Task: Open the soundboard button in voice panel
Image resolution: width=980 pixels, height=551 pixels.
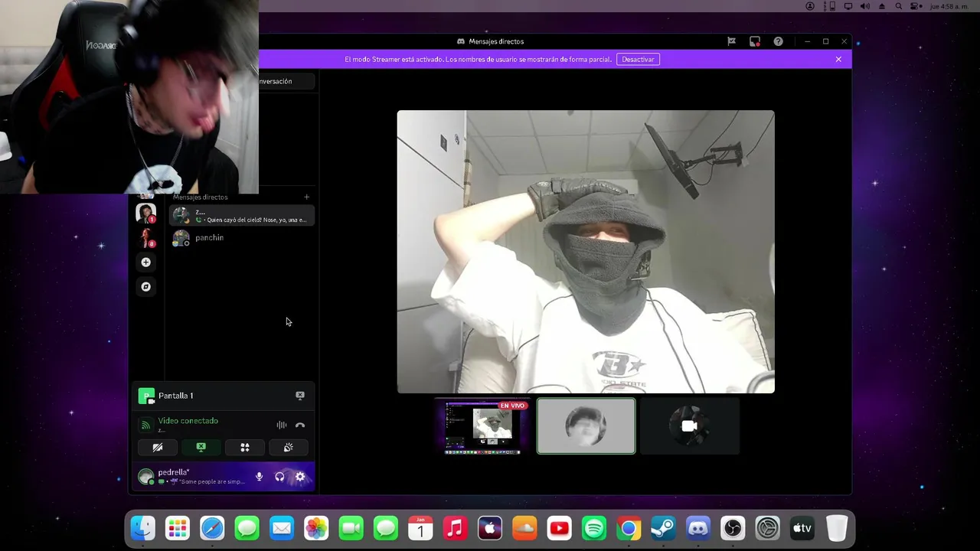Action: (x=288, y=448)
